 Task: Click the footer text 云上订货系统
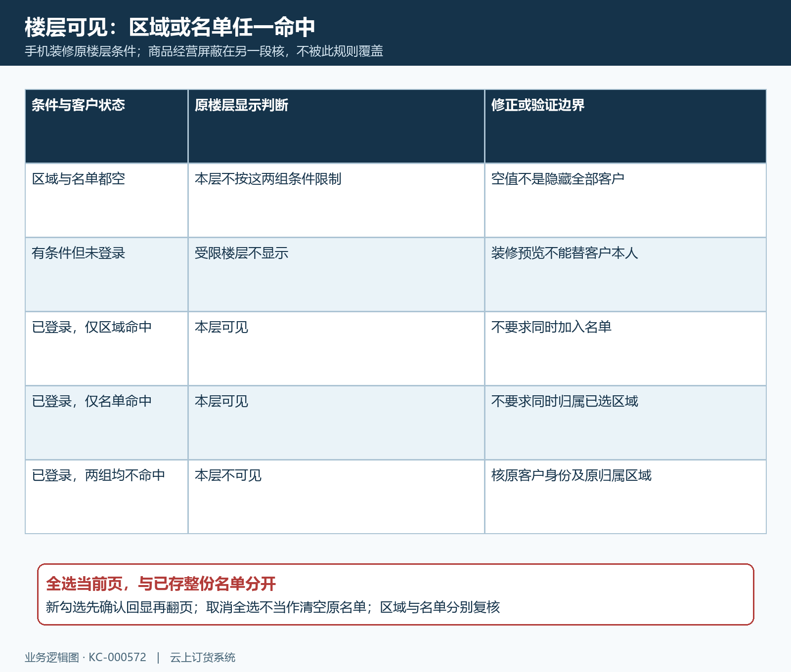[203, 658]
